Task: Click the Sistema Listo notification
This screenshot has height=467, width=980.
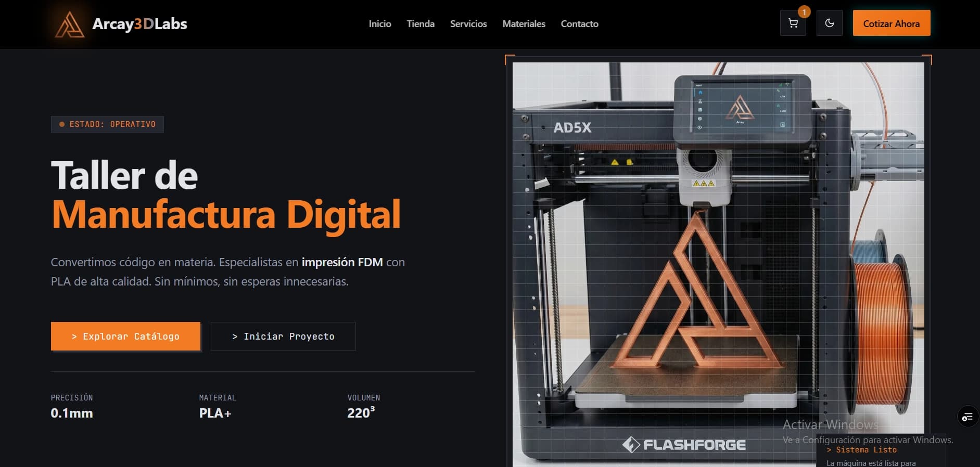Action: 881,451
